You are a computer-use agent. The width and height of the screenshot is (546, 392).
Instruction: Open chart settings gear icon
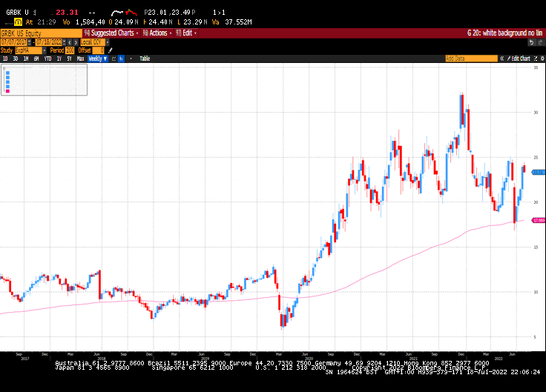[x=542, y=59]
